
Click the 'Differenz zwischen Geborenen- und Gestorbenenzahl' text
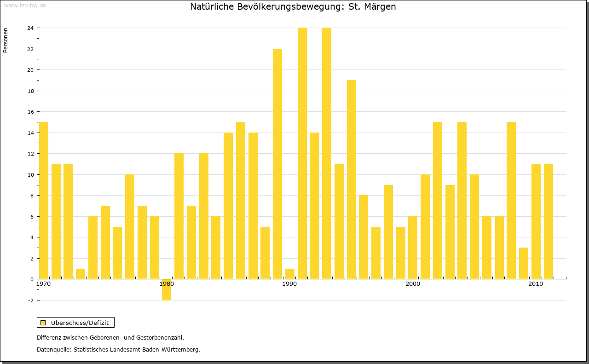[x=110, y=338]
